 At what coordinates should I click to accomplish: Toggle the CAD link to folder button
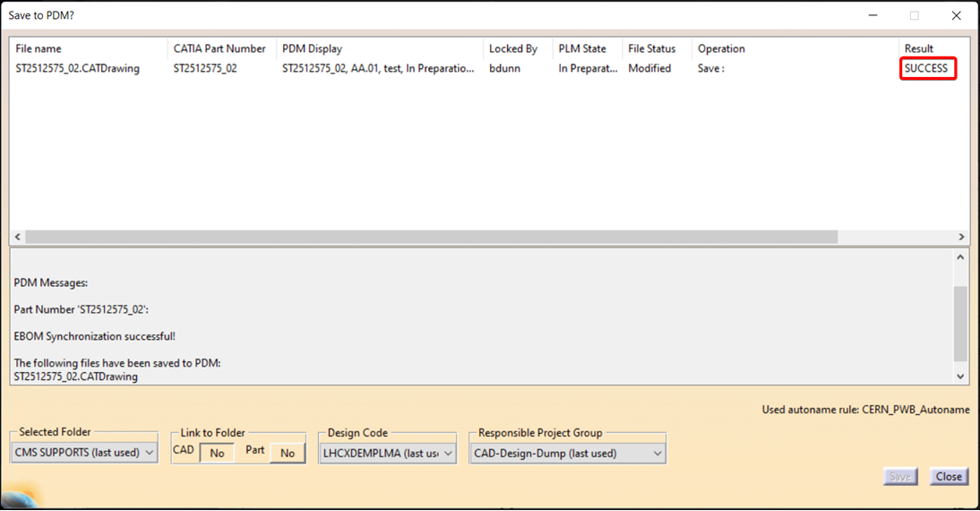tap(217, 453)
